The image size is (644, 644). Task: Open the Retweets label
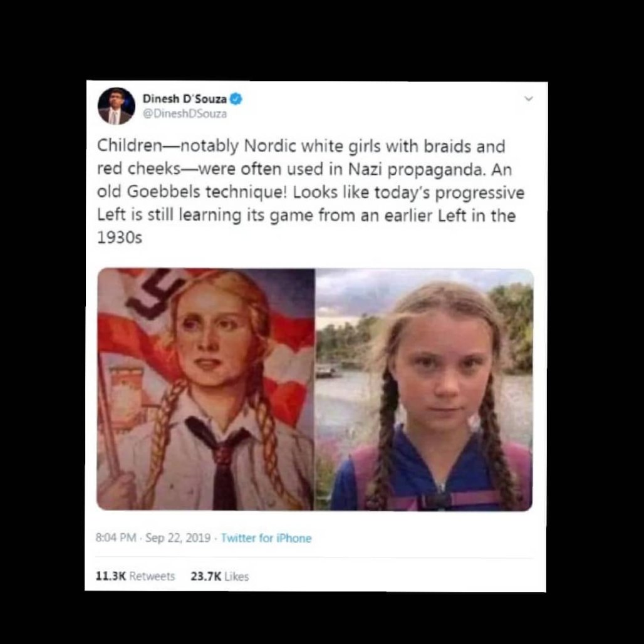152,576
